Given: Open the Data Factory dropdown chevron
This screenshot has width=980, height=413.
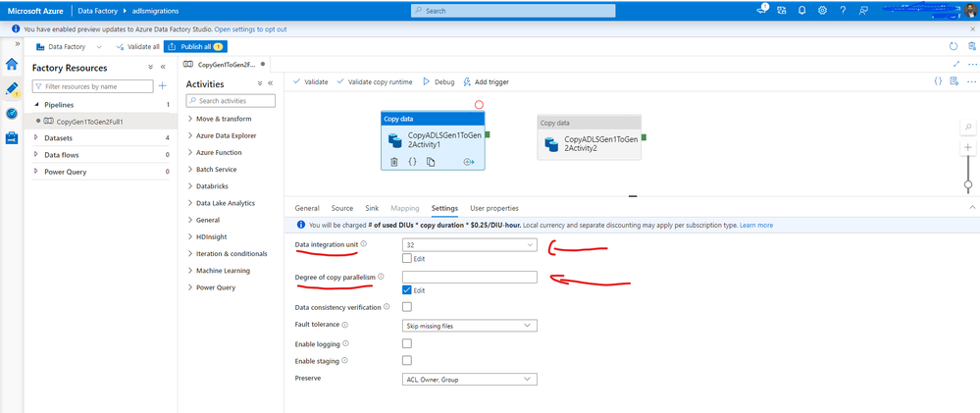Looking at the screenshot, I should point(99,47).
